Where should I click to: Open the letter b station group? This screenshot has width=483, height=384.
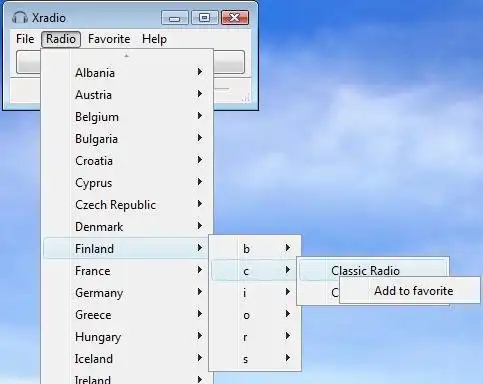click(255, 248)
